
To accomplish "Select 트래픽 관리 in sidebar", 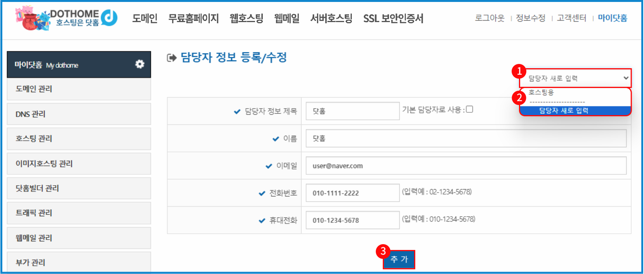I will [79, 213].
